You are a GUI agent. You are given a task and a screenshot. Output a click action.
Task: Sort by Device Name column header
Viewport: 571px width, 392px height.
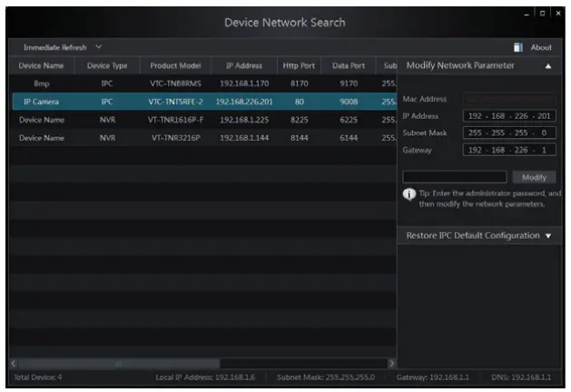pos(41,66)
